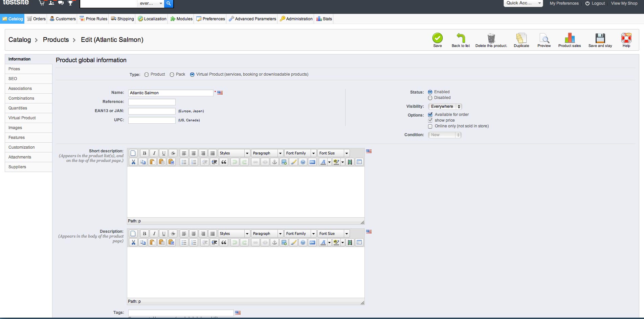The height and width of the screenshot is (319, 644).
Task: Click the Logout link
Action: pyautogui.click(x=595, y=3)
